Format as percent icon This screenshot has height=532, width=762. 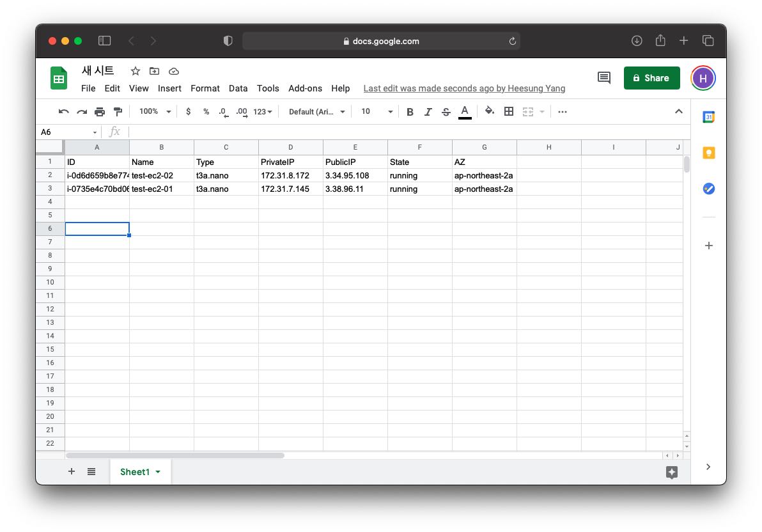pos(206,112)
